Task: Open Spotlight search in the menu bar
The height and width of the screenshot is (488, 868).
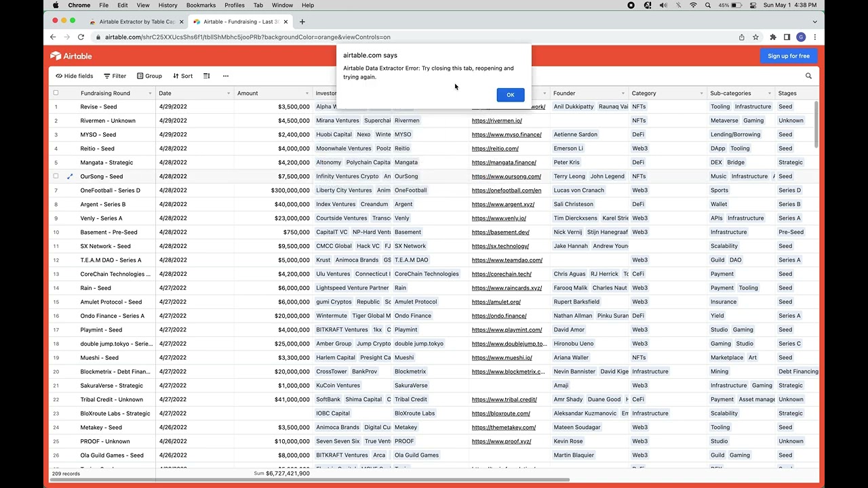Action: pyautogui.click(x=707, y=5)
